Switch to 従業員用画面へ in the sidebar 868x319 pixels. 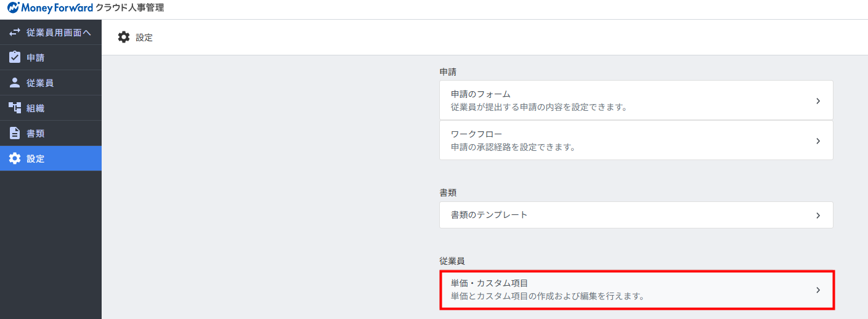point(59,33)
